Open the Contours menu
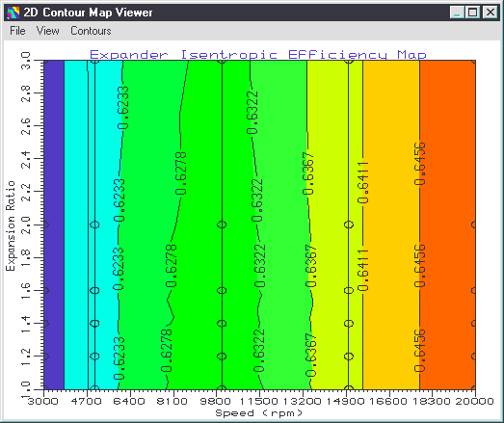 [91, 31]
